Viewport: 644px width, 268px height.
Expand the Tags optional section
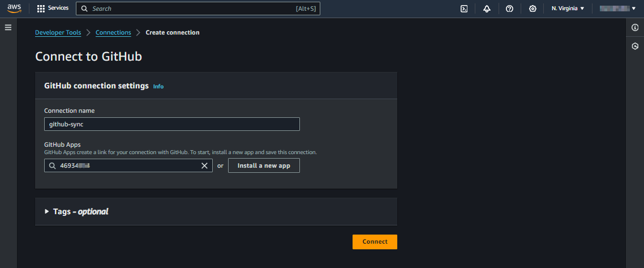click(76, 212)
